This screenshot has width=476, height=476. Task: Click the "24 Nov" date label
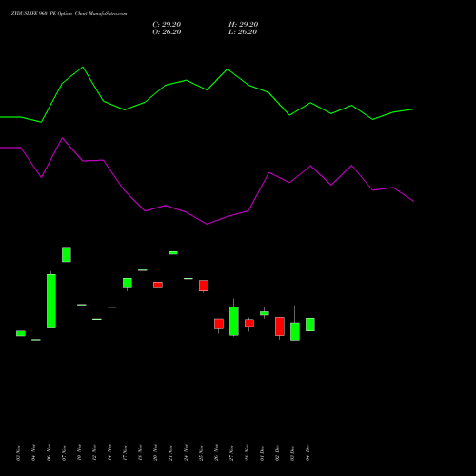[186, 452]
